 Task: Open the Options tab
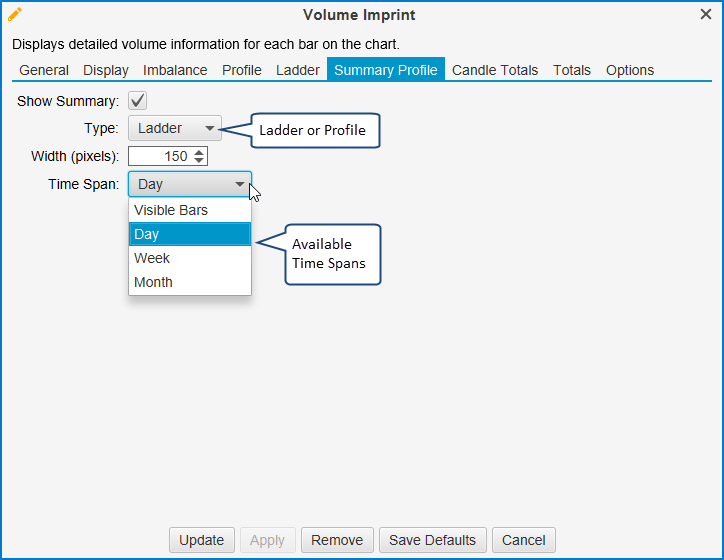click(630, 70)
